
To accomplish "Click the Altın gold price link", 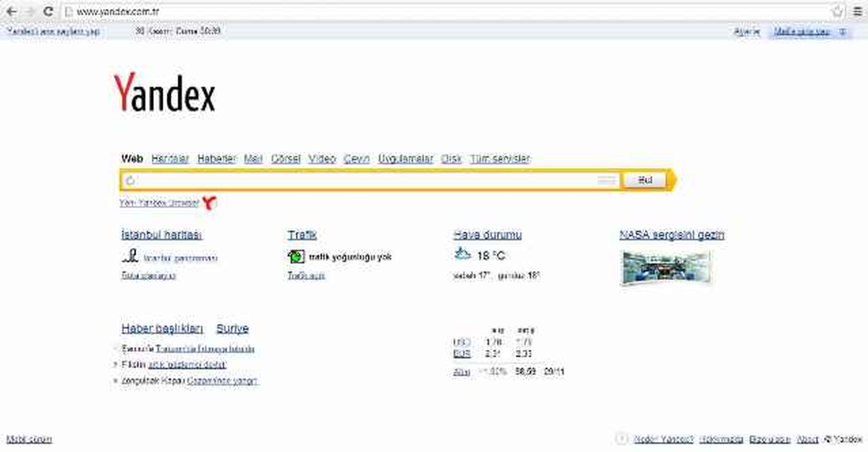I will (461, 371).
